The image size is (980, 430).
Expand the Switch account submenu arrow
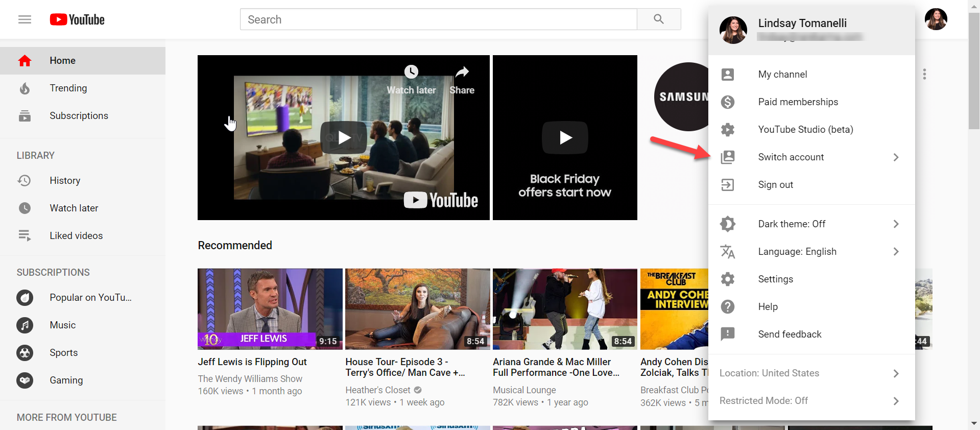pos(896,157)
